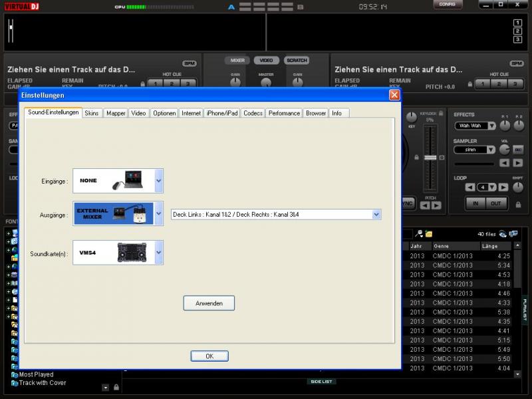Click the pitch slider handle

(x=431, y=157)
